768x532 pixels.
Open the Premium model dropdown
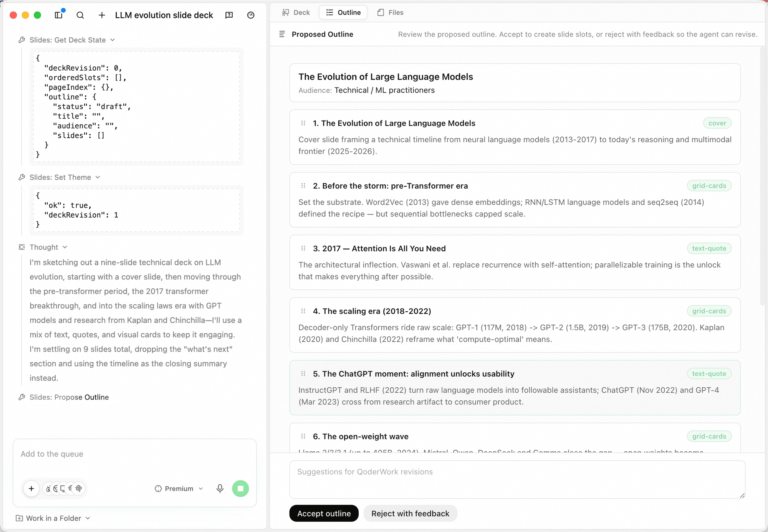179,489
